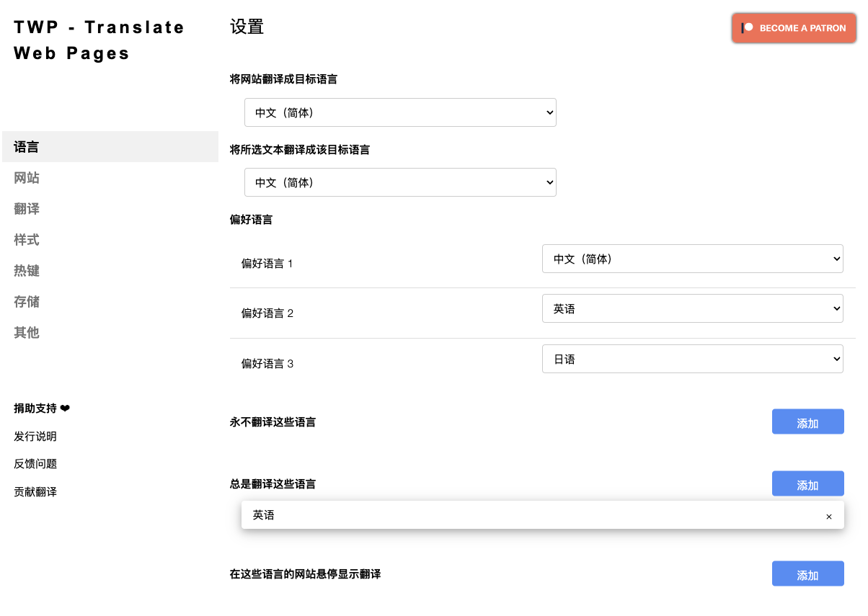The height and width of the screenshot is (616, 868).
Task: Click the 设置 page heading
Action: 247,27
